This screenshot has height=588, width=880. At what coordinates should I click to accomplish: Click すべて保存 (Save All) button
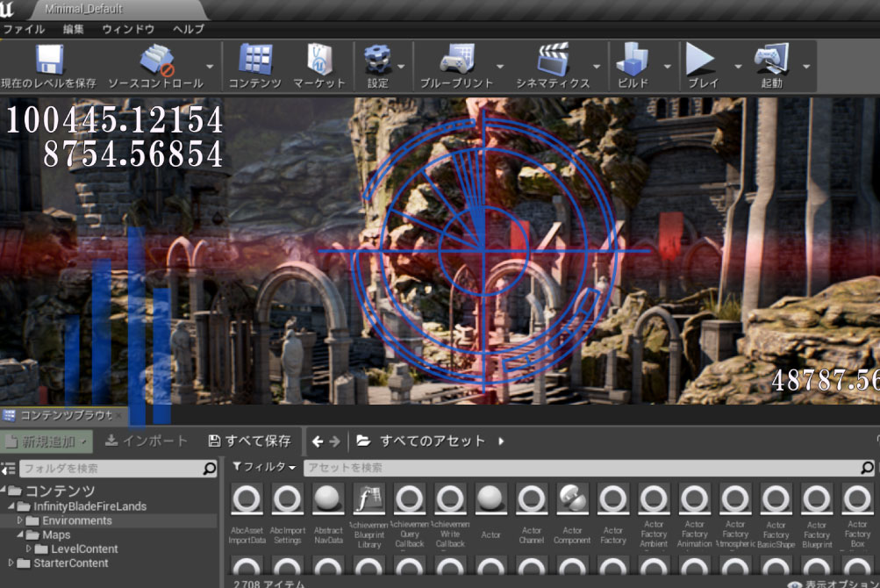[250, 441]
